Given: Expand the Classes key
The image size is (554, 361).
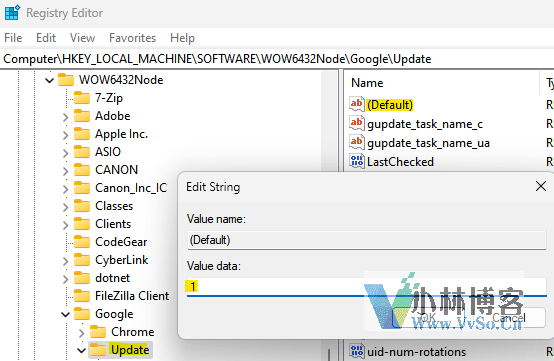Looking at the screenshot, I should (x=66, y=207).
